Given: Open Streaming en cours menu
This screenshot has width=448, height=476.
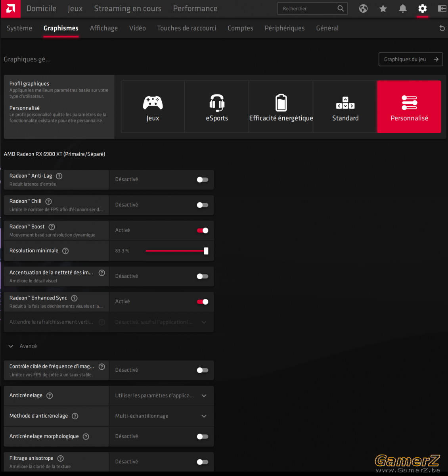Looking at the screenshot, I should pos(128,9).
